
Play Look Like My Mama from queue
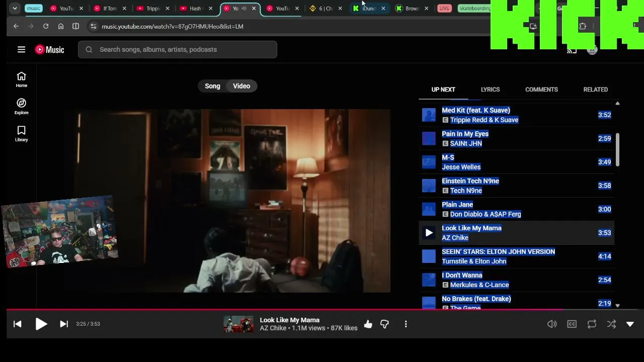pyautogui.click(x=429, y=233)
